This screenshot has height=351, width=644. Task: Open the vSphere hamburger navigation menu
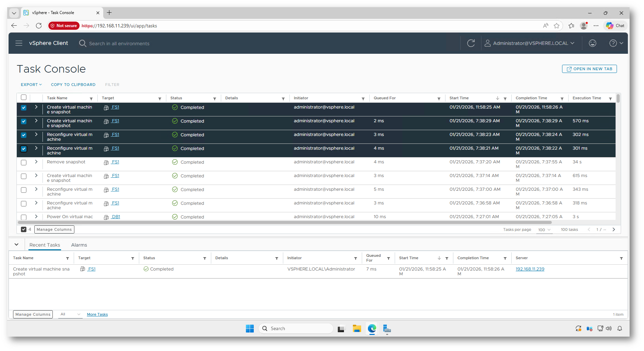pos(19,43)
